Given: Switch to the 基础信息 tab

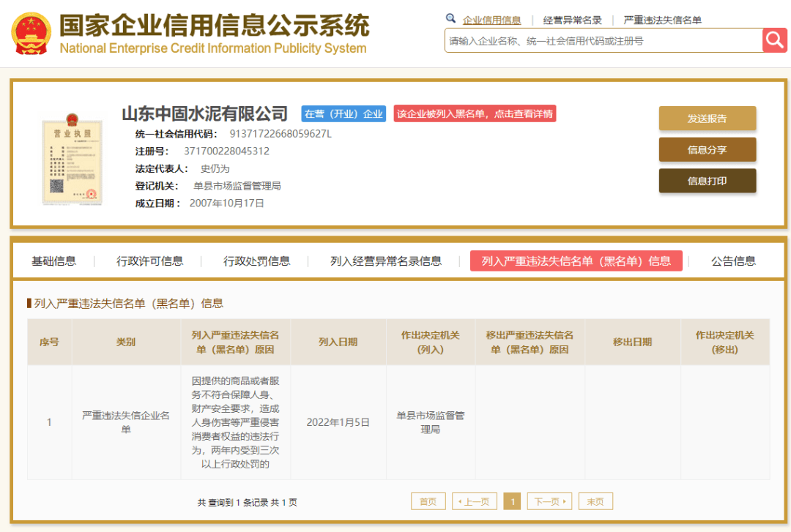Looking at the screenshot, I should 53,261.
